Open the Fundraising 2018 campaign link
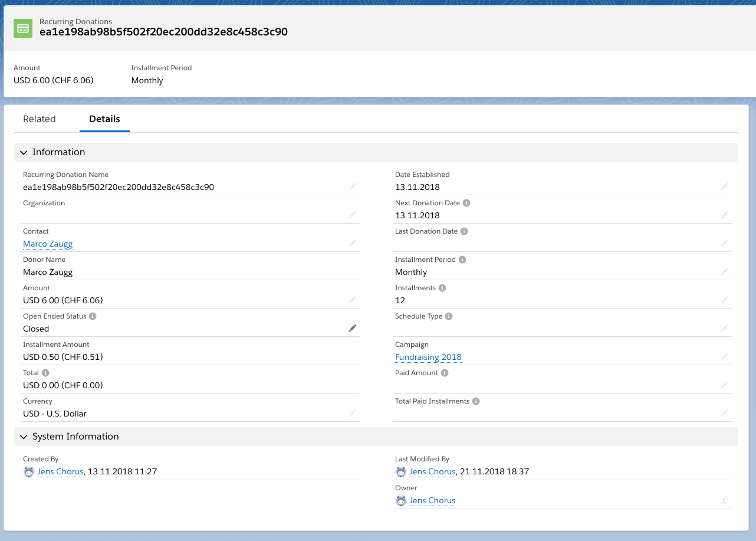Viewport: 756px width, 541px height. (x=428, y=357)
